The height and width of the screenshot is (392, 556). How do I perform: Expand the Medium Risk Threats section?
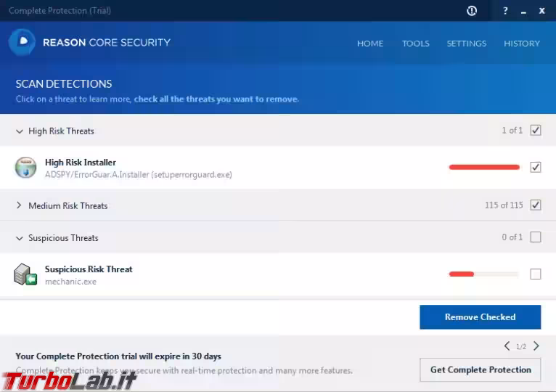tap(19, 205)
